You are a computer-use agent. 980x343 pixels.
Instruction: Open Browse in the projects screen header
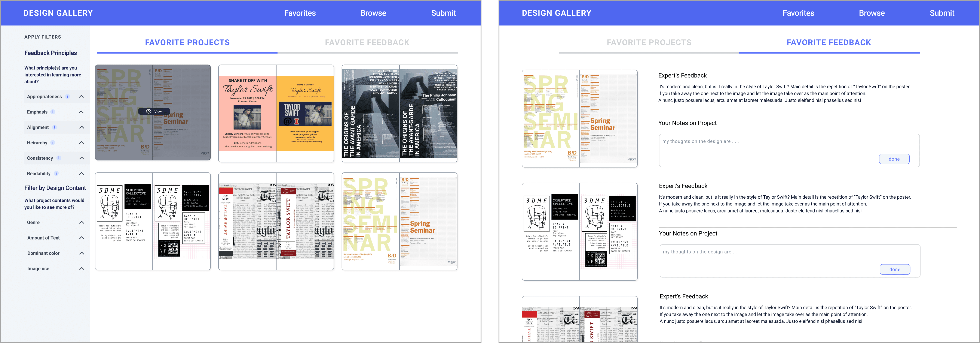tap(373, 13)
